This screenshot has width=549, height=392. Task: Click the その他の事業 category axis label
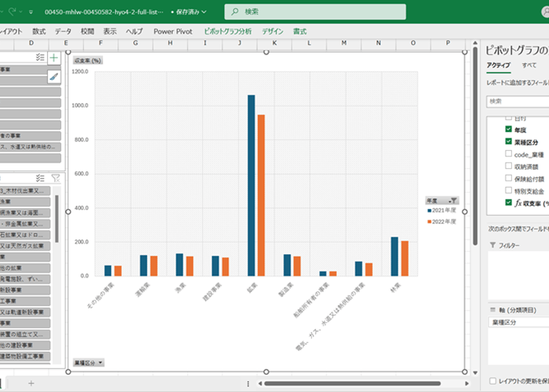point(101,295)
